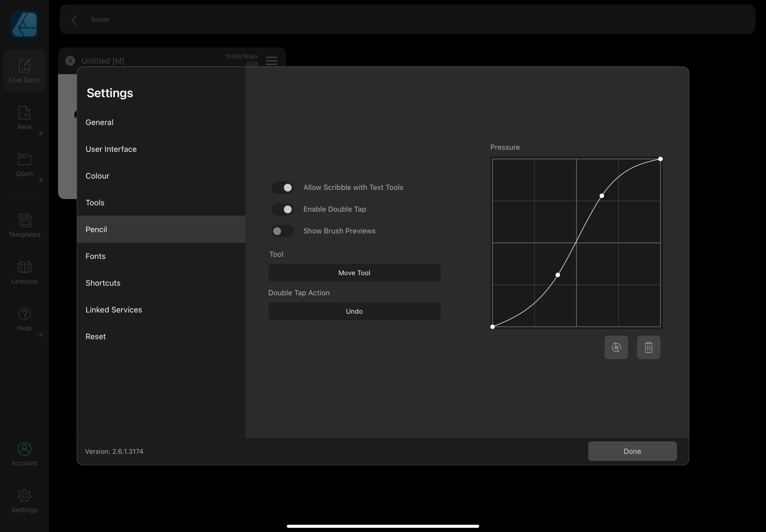Click the forum search field

coord(407,19)
